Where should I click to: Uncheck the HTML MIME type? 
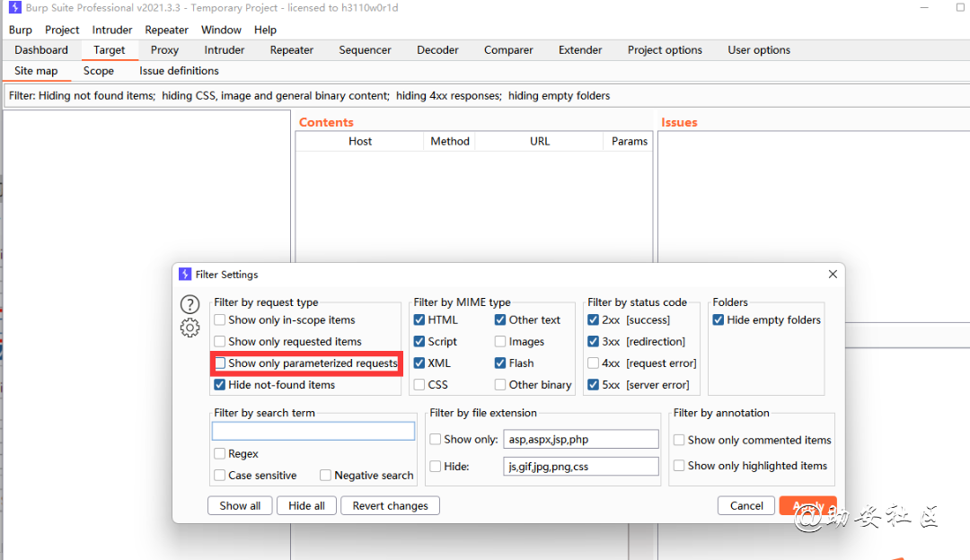click(419, 319)
